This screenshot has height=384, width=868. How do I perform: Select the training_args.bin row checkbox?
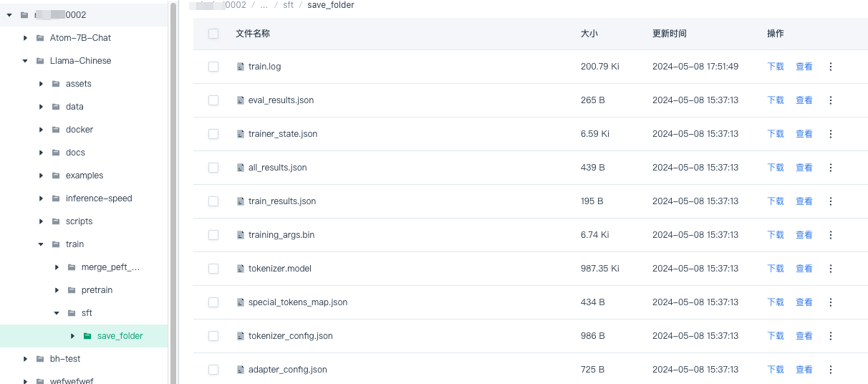[x=213, y=235]
